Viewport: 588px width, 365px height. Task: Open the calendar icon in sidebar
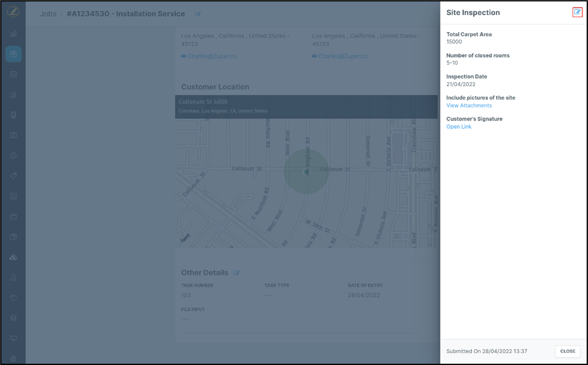click(x=13, y=74)
